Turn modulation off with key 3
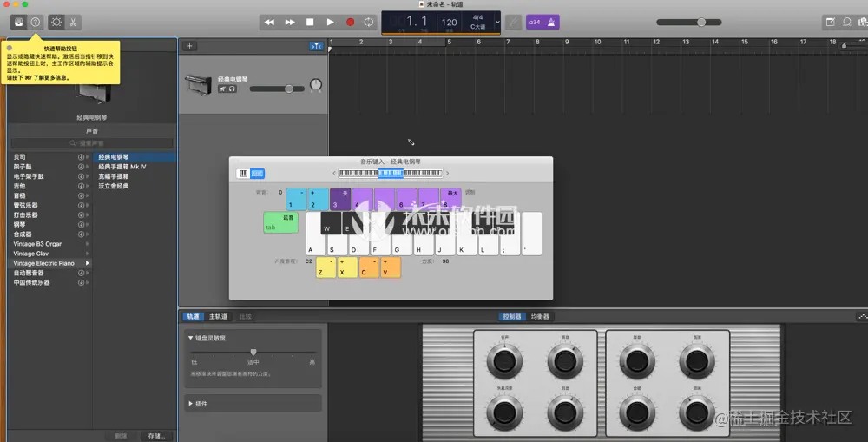Image resolution: width=868 pixels, height=442 pixels. (x=340, y=199)
